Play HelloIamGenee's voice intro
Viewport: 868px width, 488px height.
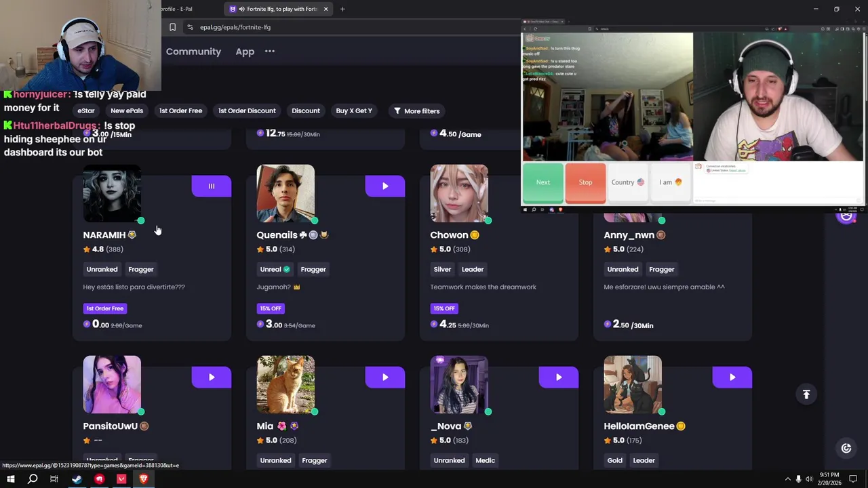[732, 378]
